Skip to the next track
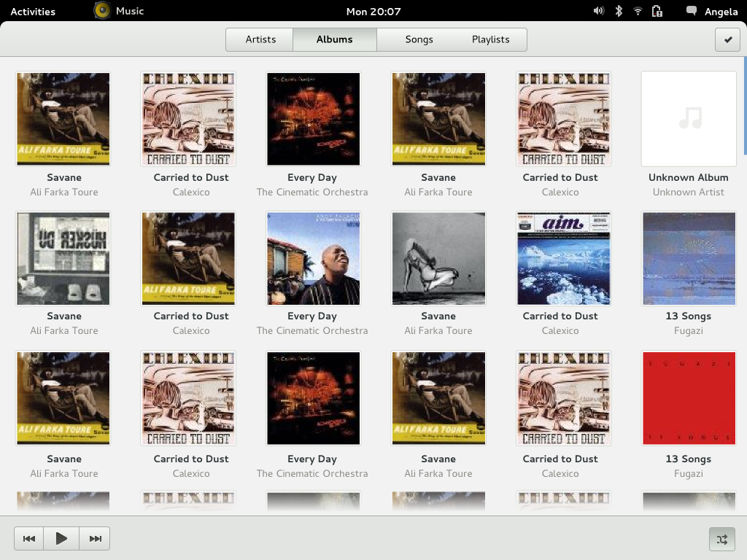747x560 pixels. point(95,539)
